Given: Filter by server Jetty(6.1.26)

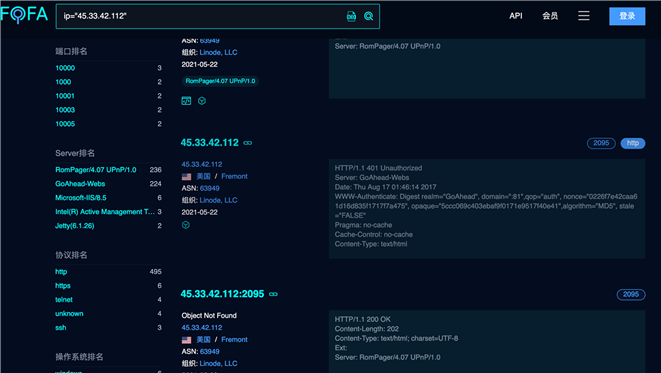Looking at the screenshot, I should [75, 225].
